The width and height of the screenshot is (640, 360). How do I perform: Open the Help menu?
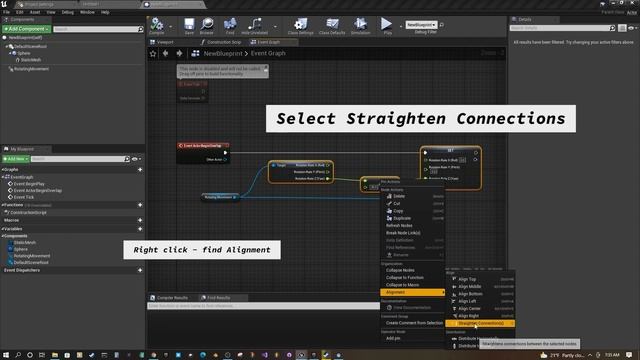(105, 12)
